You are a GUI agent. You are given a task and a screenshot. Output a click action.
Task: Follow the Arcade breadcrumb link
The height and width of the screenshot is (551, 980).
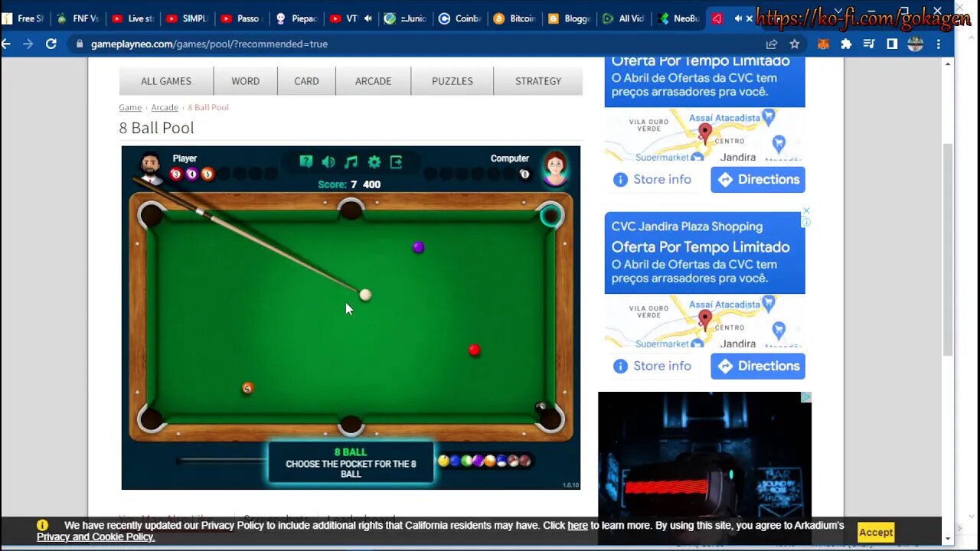click(x=165, y=107)
